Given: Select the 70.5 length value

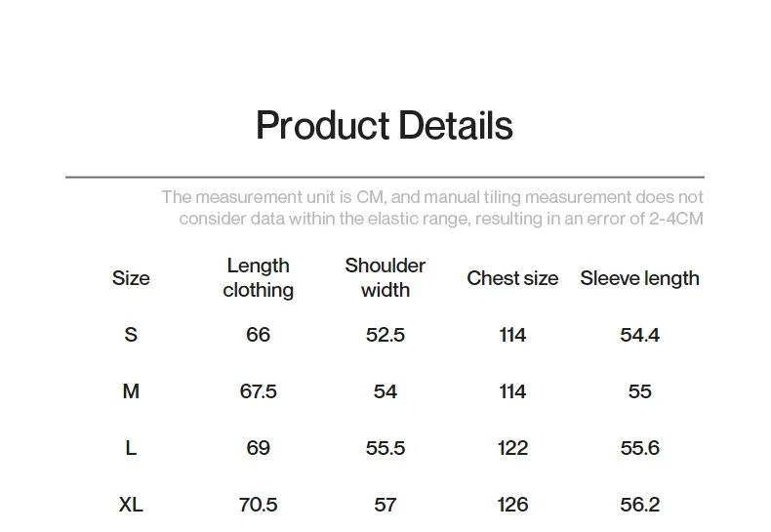Looking at the screenshot, I should point(258,505).
